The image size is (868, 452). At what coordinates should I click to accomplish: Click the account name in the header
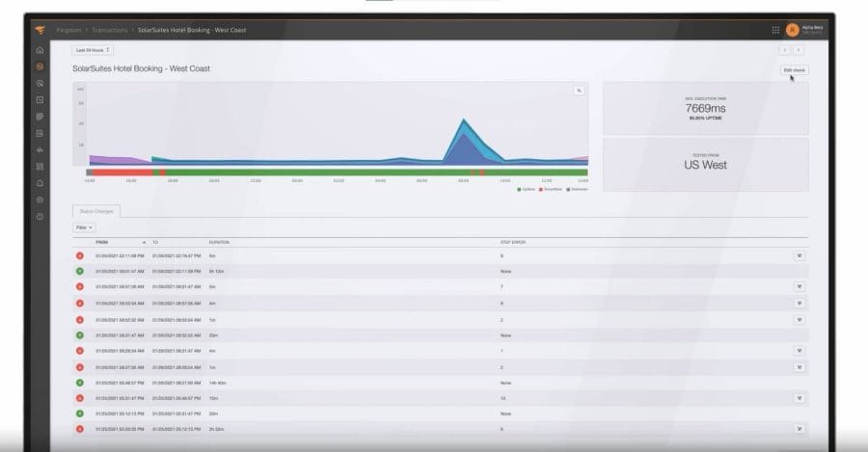(812, 28)
